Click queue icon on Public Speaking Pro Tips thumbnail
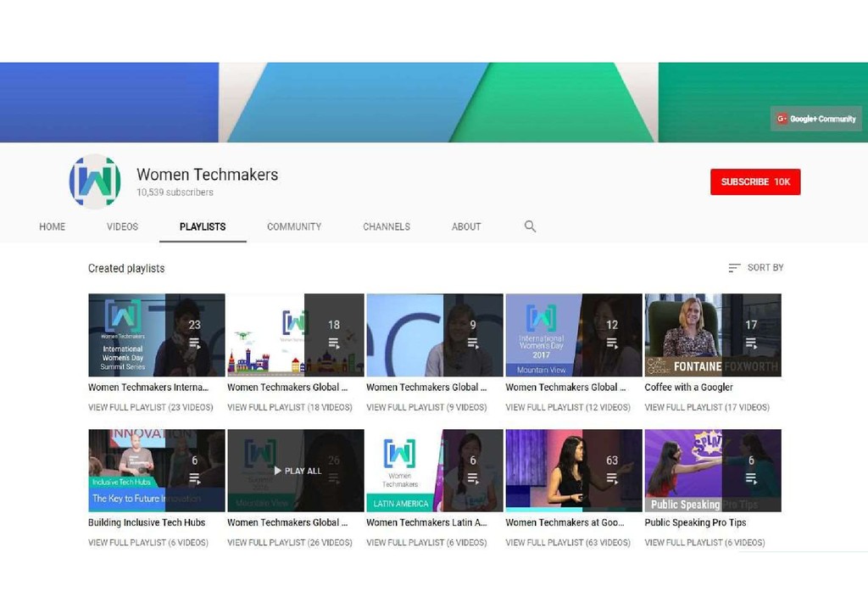This screenshot has width=868, height=614. coord(751,478)
